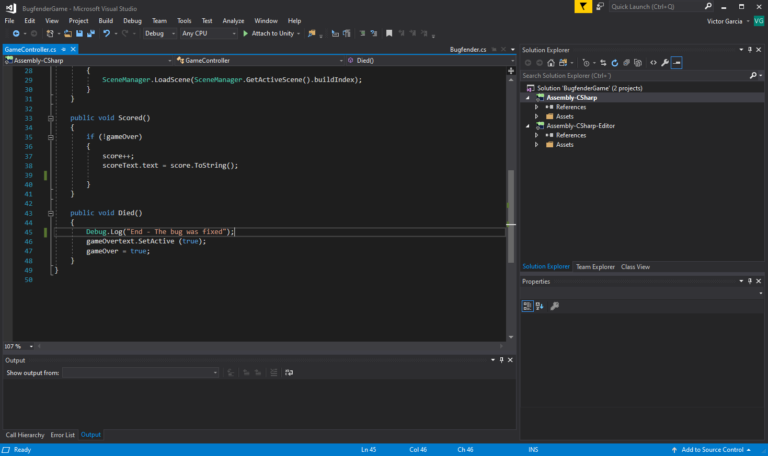Click the Save All icon
This screenshot has height=456, width=768.
point(91,33)
